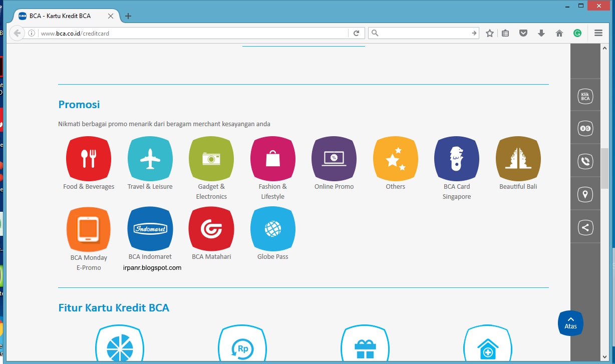Click the page vertical scrollbar thumb
The height and width of the screenshot is (364, 615).
click(604, 168)
